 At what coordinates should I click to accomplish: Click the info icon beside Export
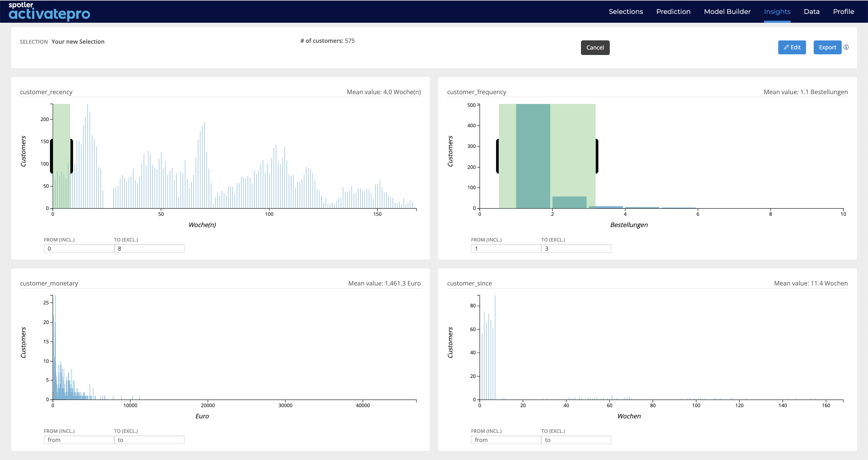(x=846, y=47)
